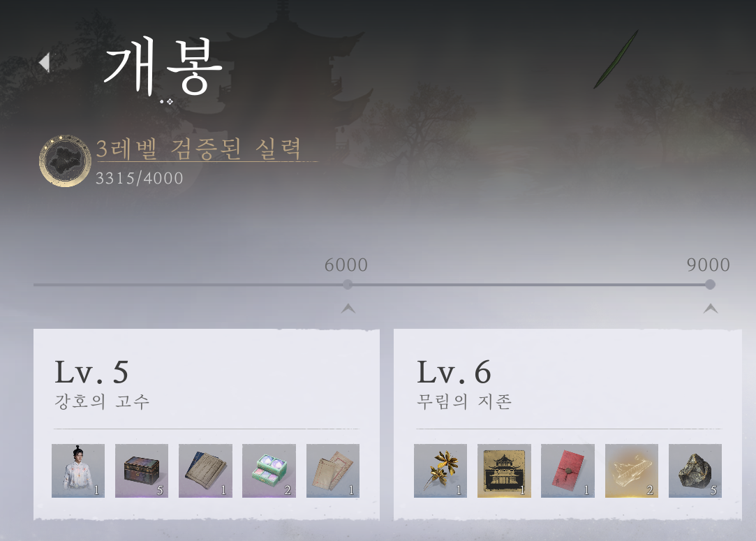Select the blue book scroll reward
756x541 pixels.
pyautogui.click(x=205, y=470)
